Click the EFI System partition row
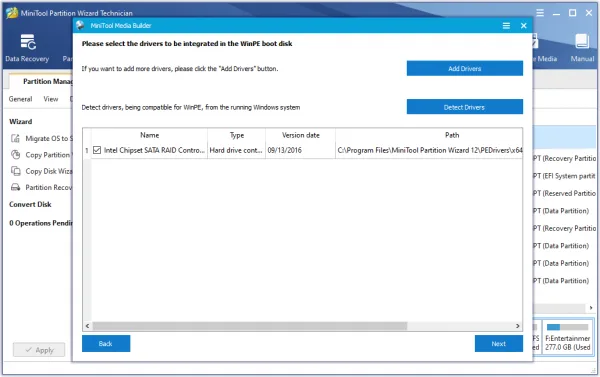 (x=565, y=176)
